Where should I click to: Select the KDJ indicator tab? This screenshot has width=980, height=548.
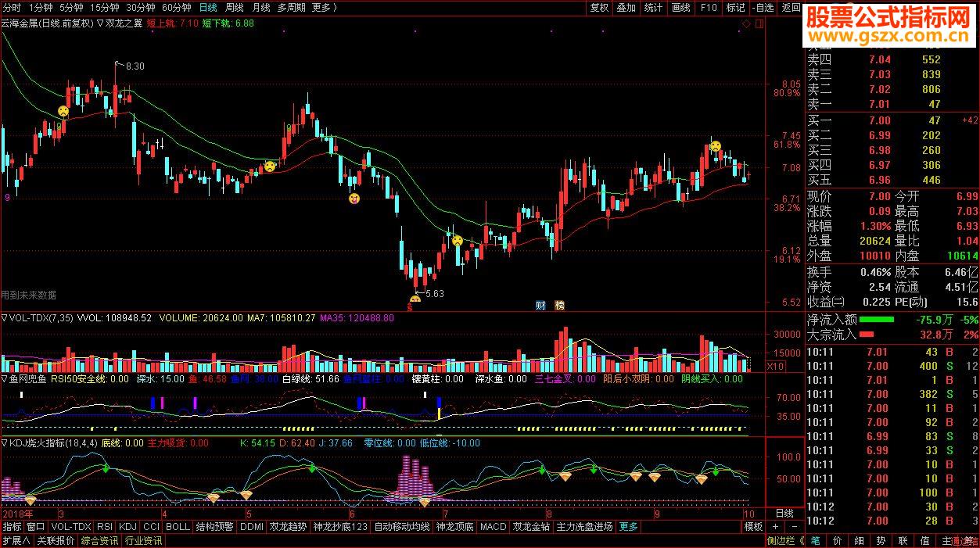pyautogui.click(x=128, y=527)
